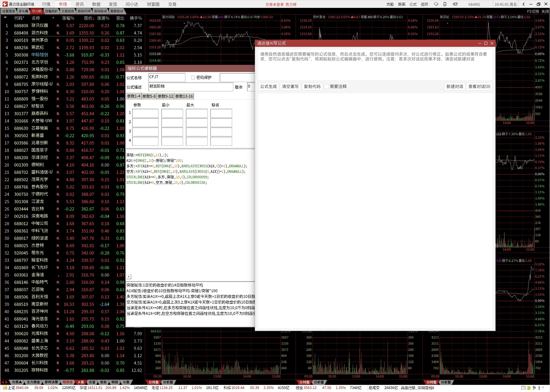
Task: Sort by 换手% column header
Action: point(136,18)
